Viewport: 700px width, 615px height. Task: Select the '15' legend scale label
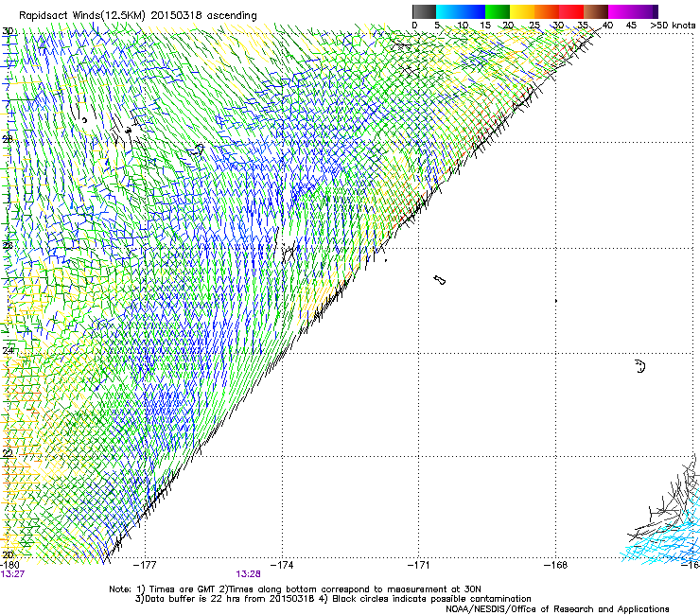click(x=485, y=26)
